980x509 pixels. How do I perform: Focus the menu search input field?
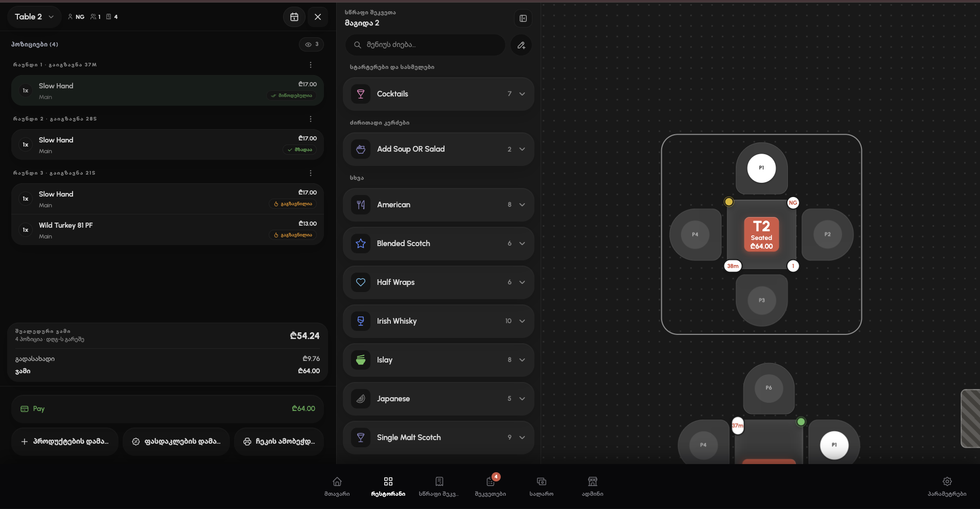425,45
